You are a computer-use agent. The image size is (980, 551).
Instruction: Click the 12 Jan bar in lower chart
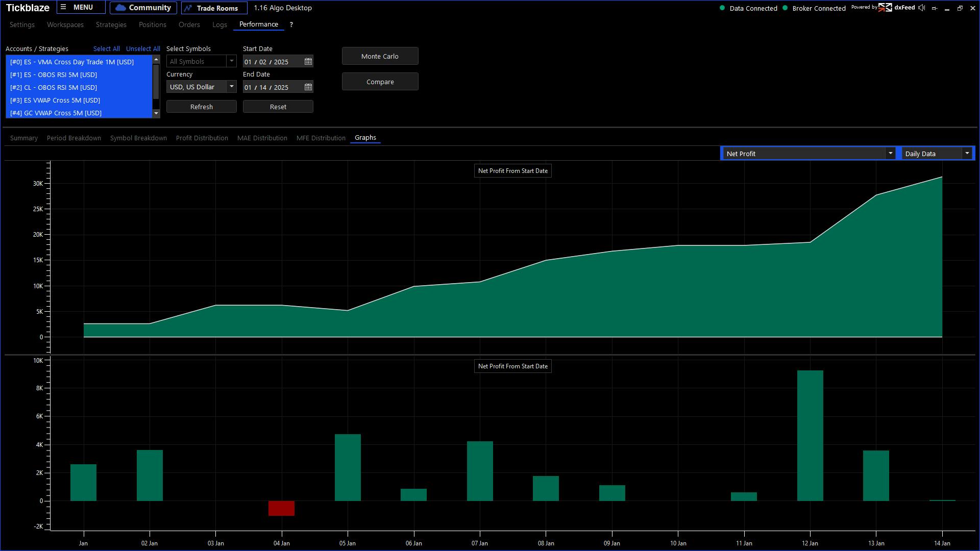pyautogui.click(x=810, y=436)
